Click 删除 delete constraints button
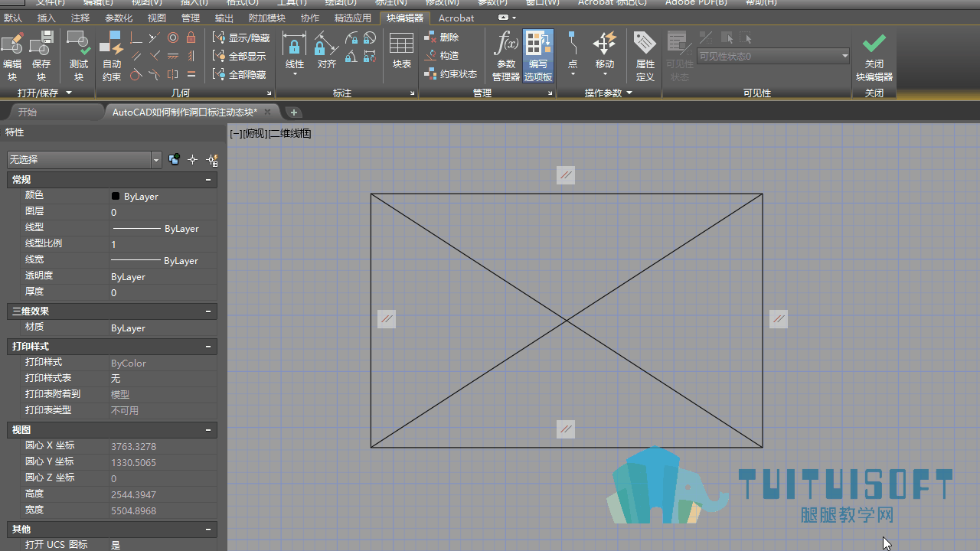The width and height of the screenshot is (980, 551). (x=443, y=37)
